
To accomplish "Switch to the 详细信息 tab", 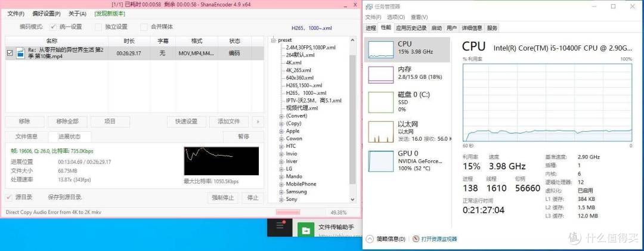I will click(472, 28).
